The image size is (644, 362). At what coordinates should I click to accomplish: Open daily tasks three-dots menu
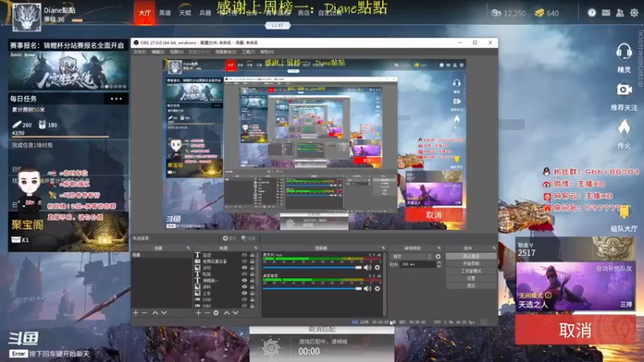116,99
